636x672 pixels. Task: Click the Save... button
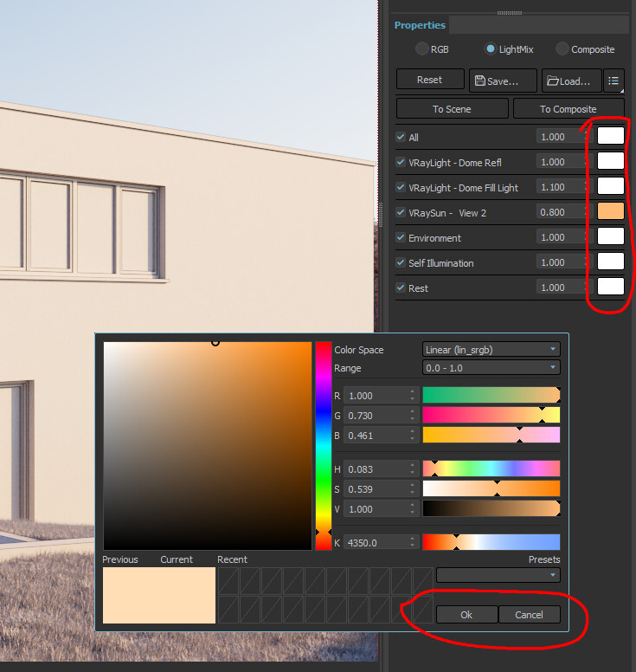pyautogui.click(x=503, y=81)
